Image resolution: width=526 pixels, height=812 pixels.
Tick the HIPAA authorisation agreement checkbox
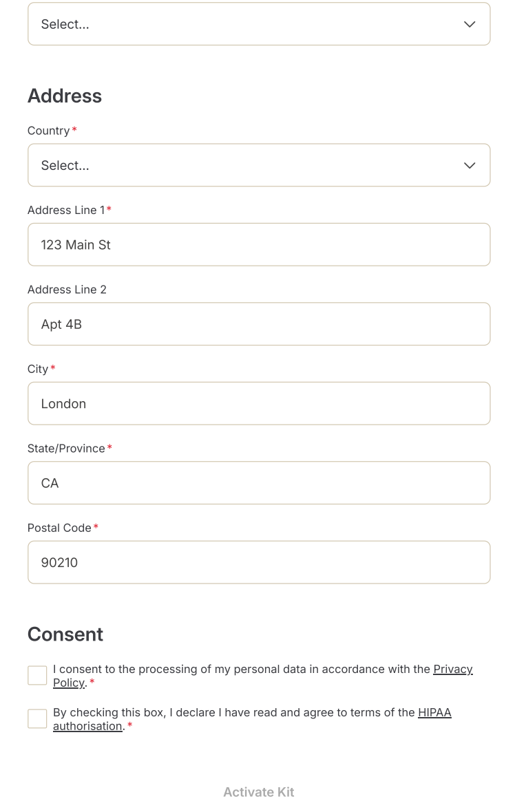point(37,718)
